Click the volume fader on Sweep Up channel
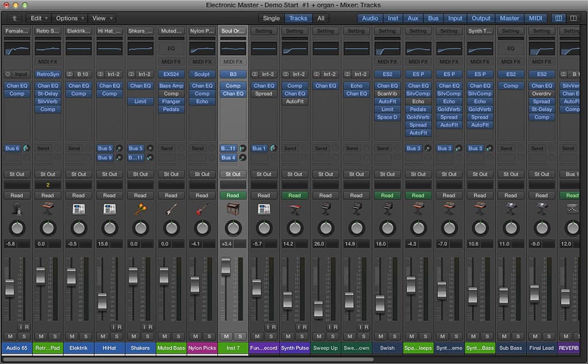 click(x=318, y=309)
